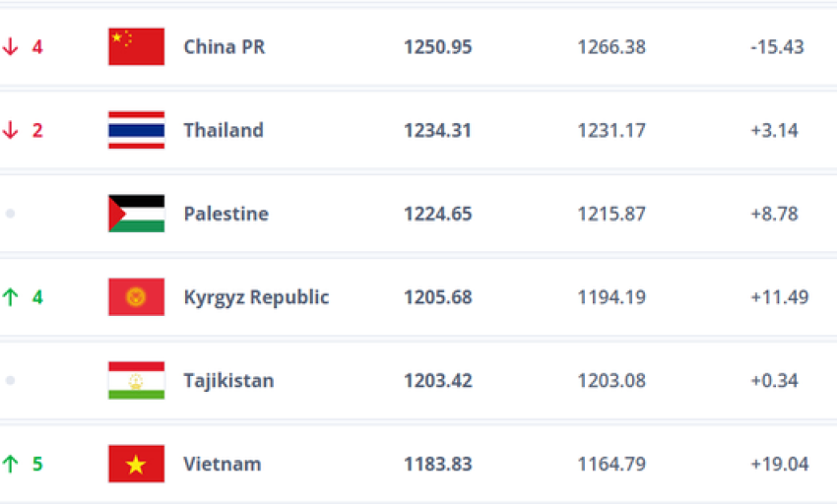837x504 pixels.
Task: Click the green up arrow beside Kyrgyz Republic
Action: coord(10,297)
